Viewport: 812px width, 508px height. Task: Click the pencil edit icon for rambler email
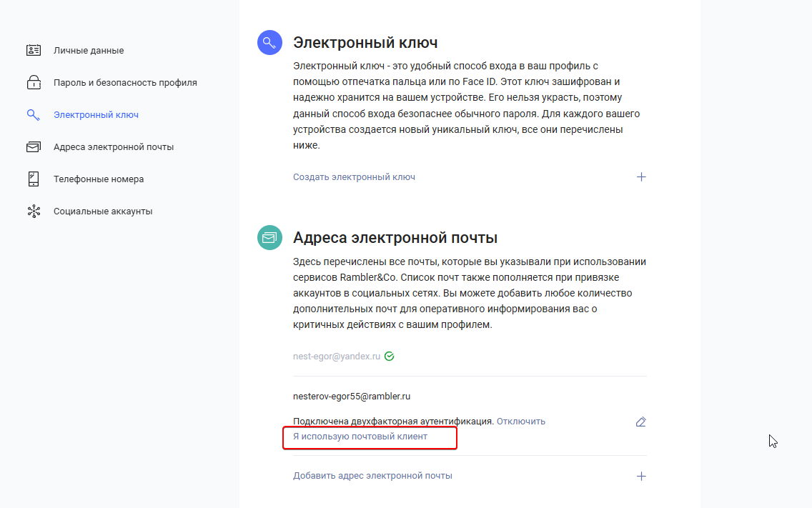(x=640, y=422)
